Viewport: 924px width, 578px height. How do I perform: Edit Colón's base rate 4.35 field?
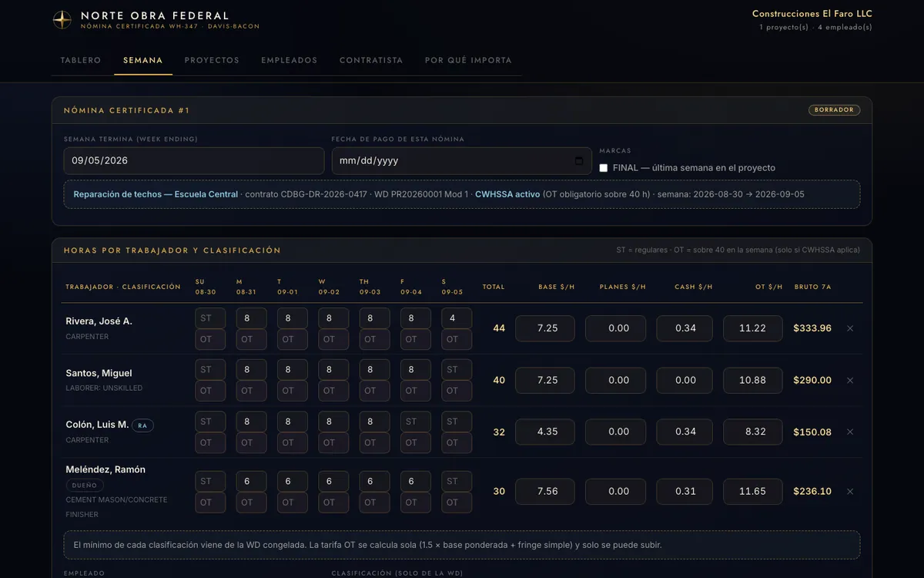545,432
